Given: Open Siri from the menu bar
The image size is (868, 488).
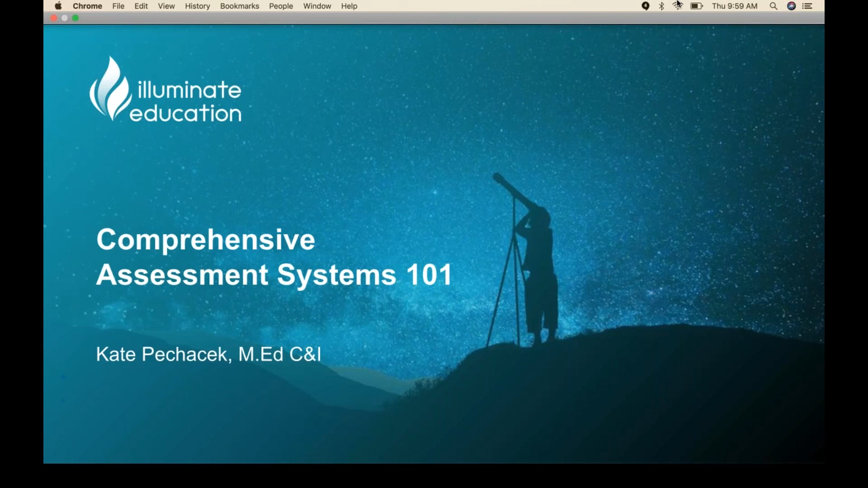Looking at the screenshot, I should pyautogui.click(x=791, y=6).
